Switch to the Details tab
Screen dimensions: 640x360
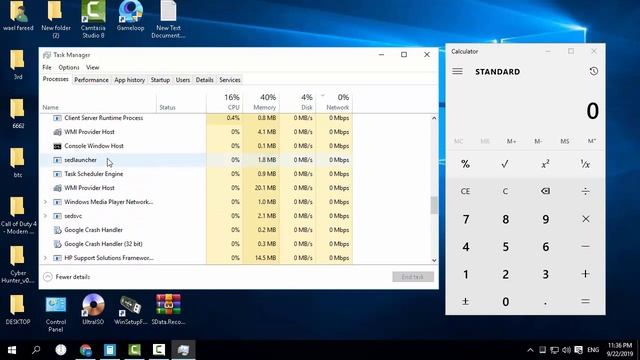[x=204, y=80]
